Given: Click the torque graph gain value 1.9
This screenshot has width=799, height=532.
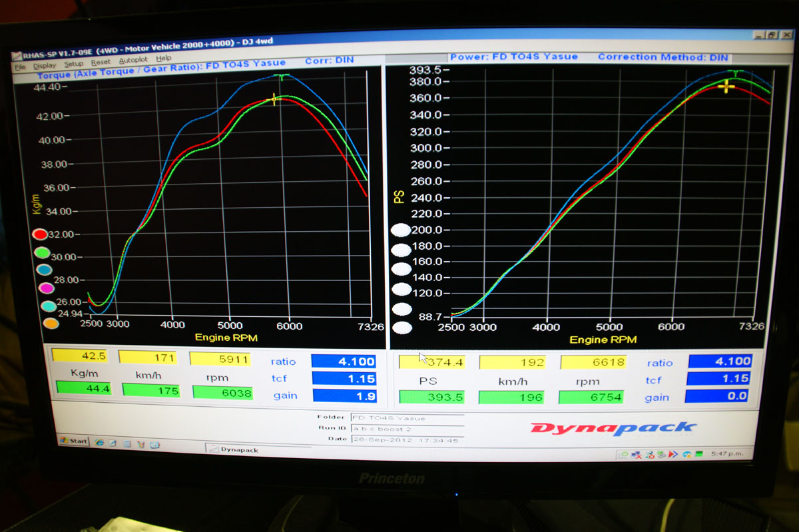Looking at the screenshot, I should (x=344, y=396).
